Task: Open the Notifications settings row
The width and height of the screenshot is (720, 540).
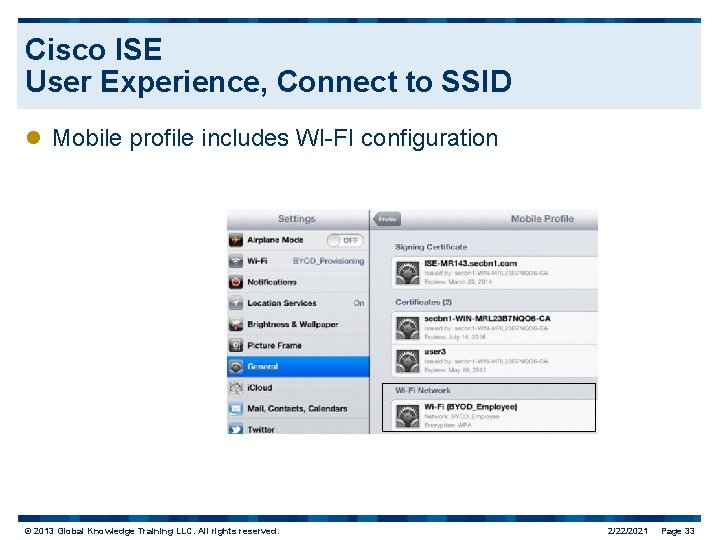Action: (x=298, y=282)
